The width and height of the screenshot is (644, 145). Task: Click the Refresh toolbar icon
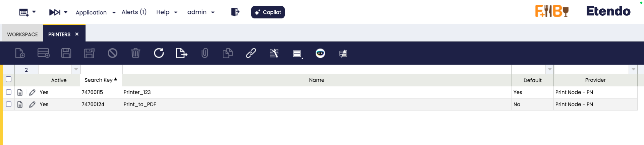coord(159,53)
